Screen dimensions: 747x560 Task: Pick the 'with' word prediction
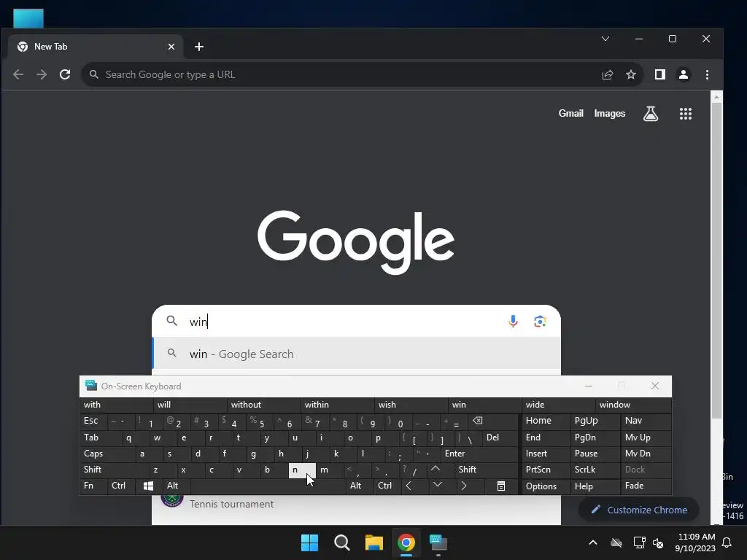coord(116,405)
